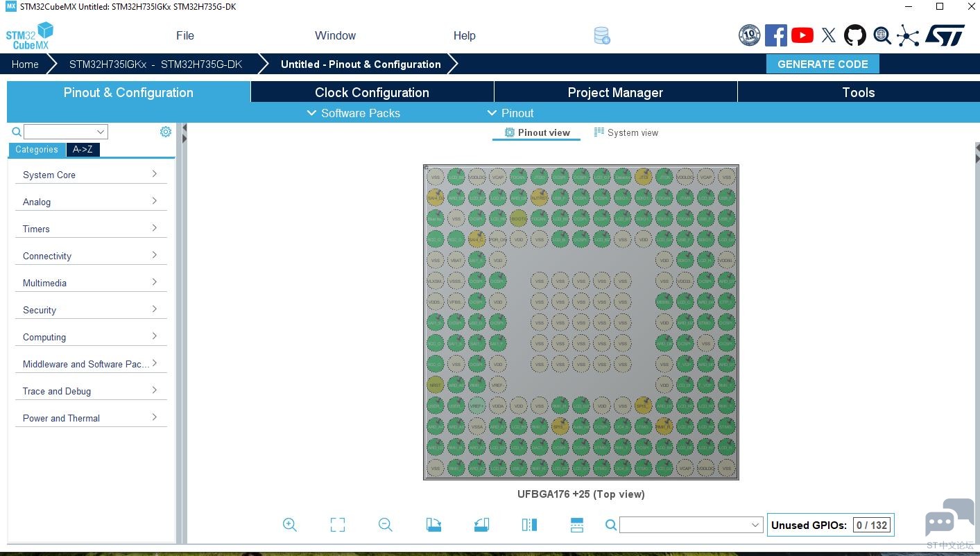The width and height of the screenshot is (980, 556).
Task: Select the VBAT pin on the chip
Action: tap(456, 260)
